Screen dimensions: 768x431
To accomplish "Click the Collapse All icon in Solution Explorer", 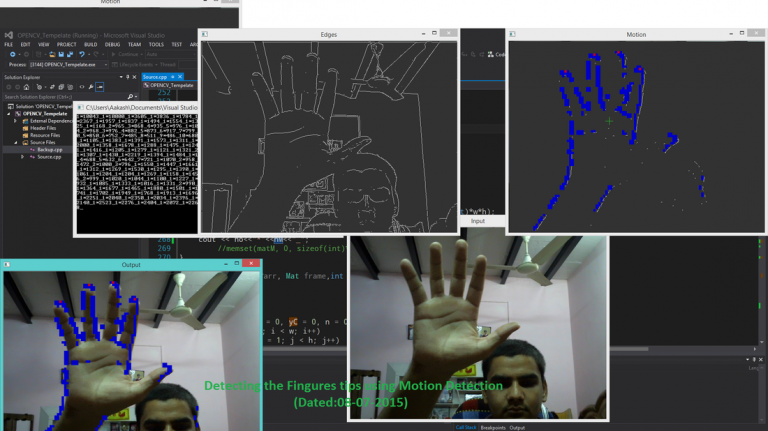I will tap(61, 87).
